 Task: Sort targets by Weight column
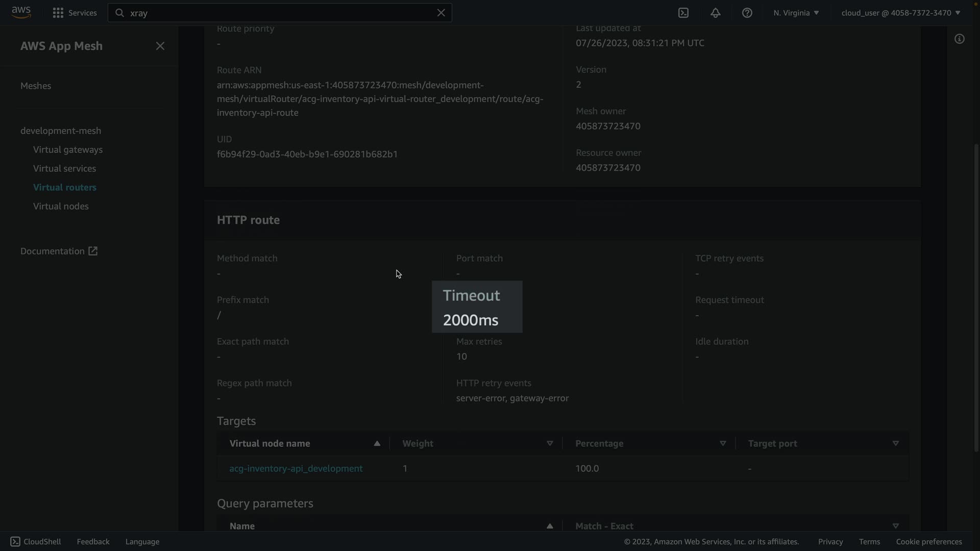pos(550,443)
